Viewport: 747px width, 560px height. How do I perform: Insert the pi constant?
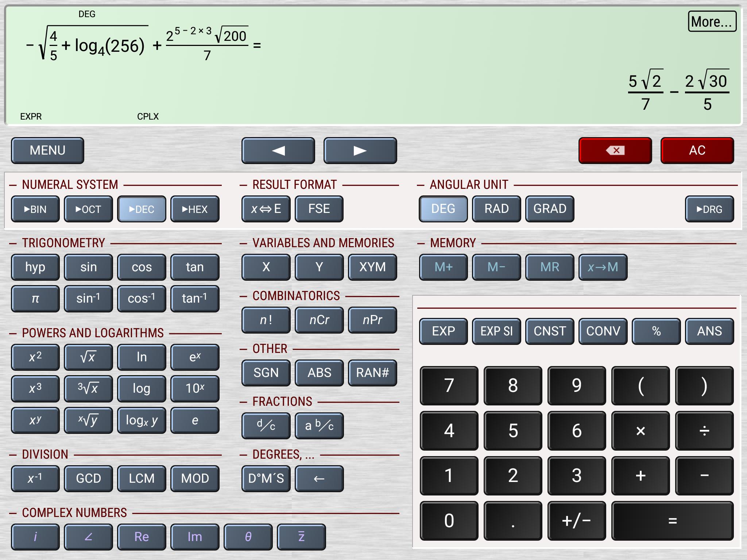pos(35,299)
